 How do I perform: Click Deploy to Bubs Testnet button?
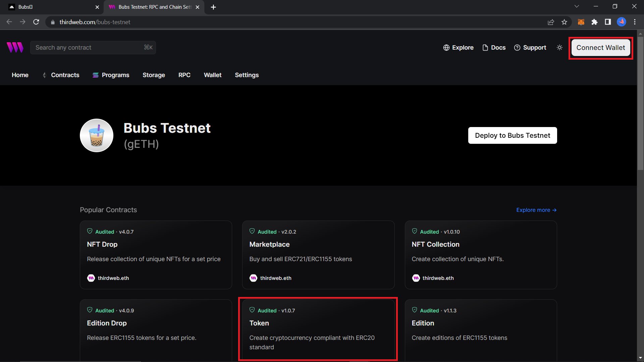pos(512,135)
